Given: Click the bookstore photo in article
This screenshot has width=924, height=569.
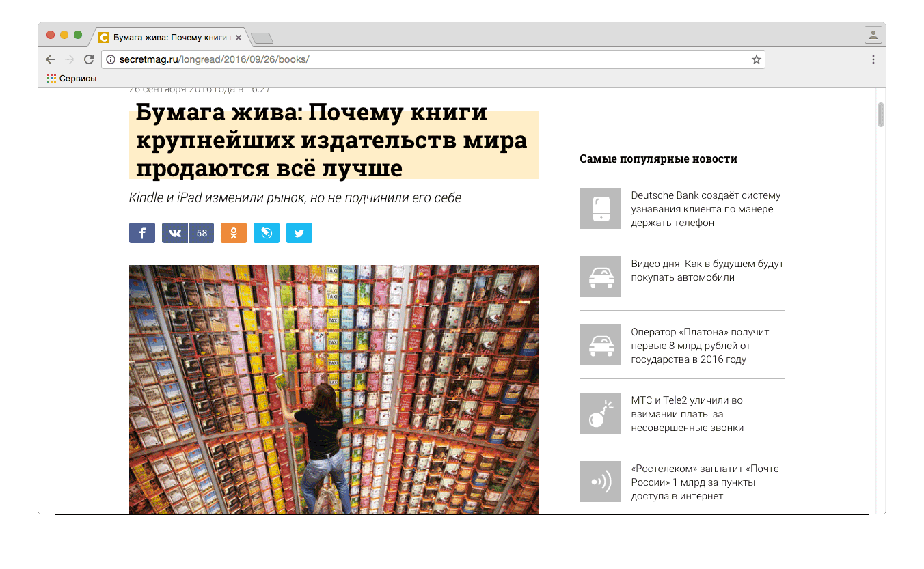Looking at the screenshot, I should [x=334, y=389].
